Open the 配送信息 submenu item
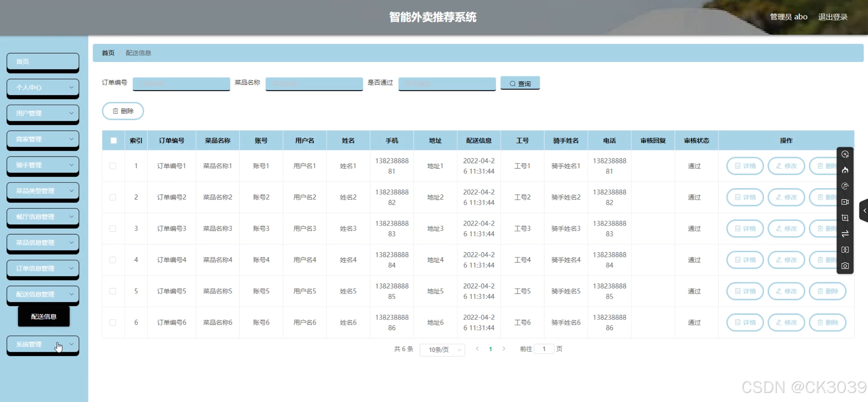The height and width of the screenshot is (402, 868). pos(44,316)
